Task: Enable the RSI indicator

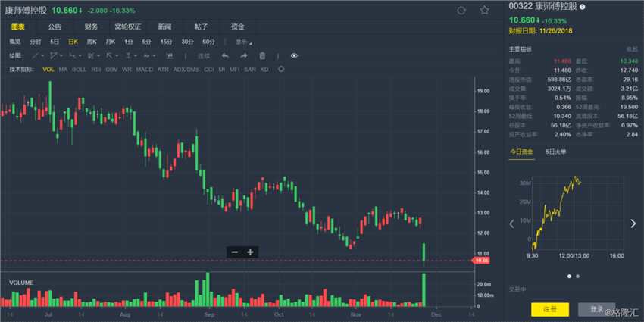Action: 96,70
